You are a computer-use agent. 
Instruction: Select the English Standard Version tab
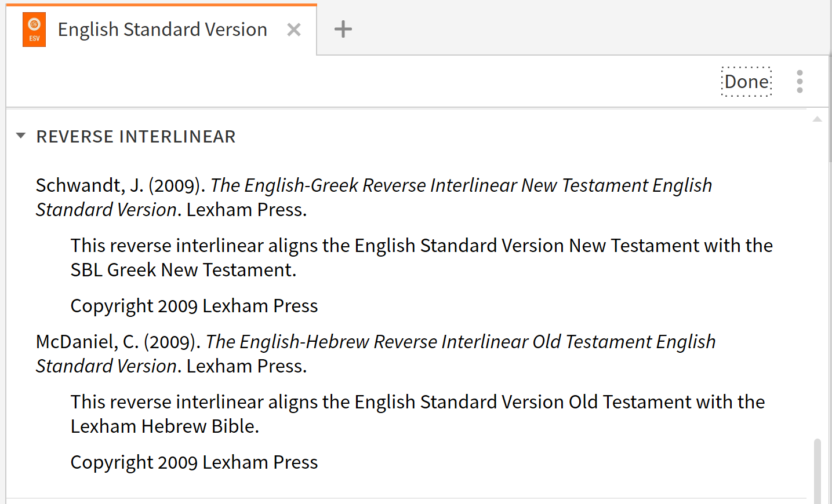[x=162, y=30]
